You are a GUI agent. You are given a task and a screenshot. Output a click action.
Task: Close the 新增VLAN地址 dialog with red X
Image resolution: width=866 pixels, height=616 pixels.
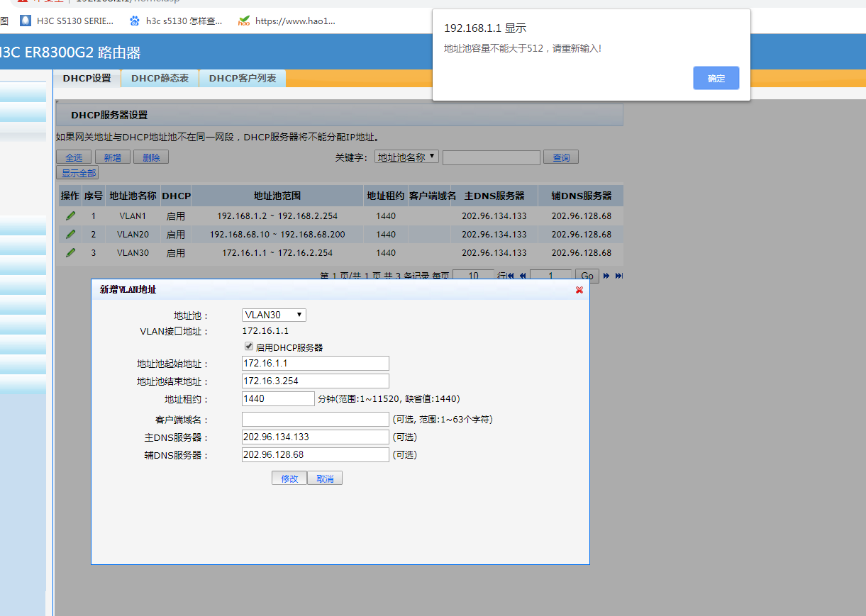point(579,290)
